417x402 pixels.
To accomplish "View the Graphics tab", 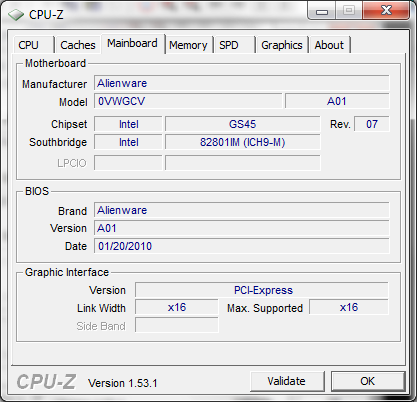I will (x=282, y=45).
